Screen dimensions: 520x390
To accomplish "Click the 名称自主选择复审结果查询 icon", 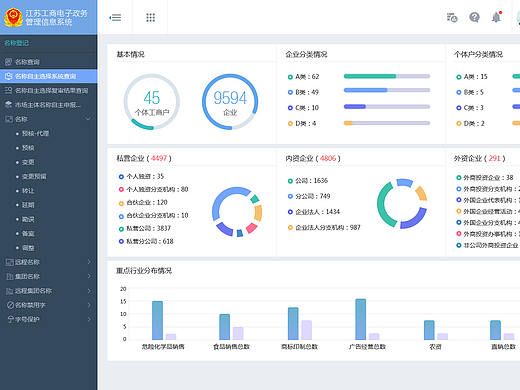I will point(9,90).
